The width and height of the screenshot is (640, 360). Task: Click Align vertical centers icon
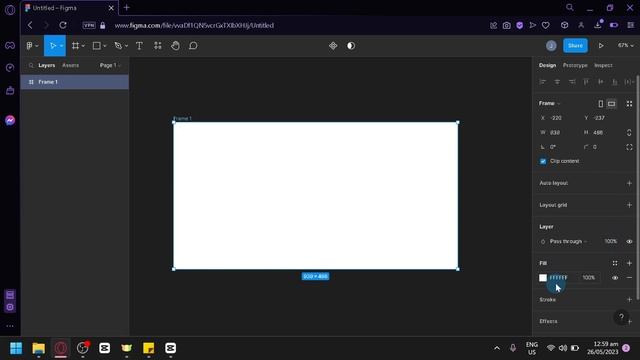pos(600,82)
